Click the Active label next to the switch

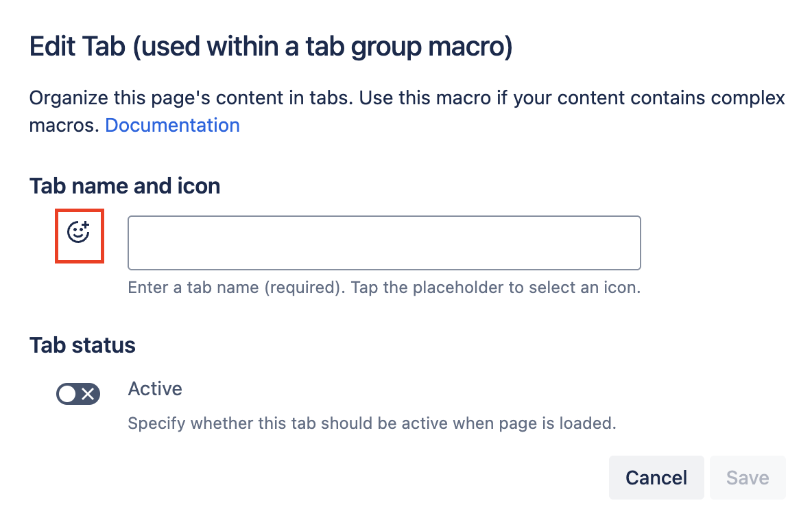click(x=155, y=389)
